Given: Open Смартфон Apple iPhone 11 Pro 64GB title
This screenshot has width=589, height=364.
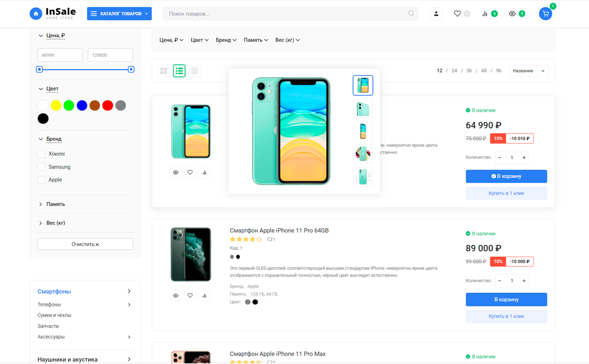Looking at the screenshot, I should pyautogui.click(x=279, y=231).
